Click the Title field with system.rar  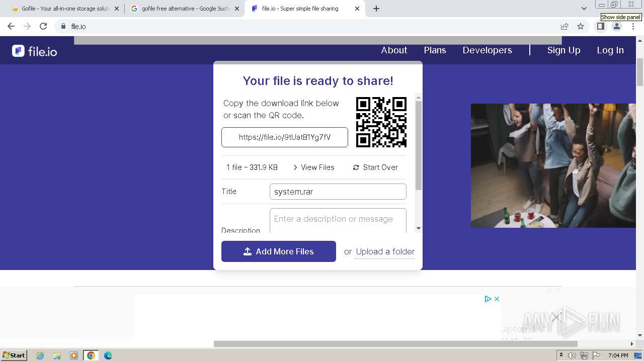[338, 192]
